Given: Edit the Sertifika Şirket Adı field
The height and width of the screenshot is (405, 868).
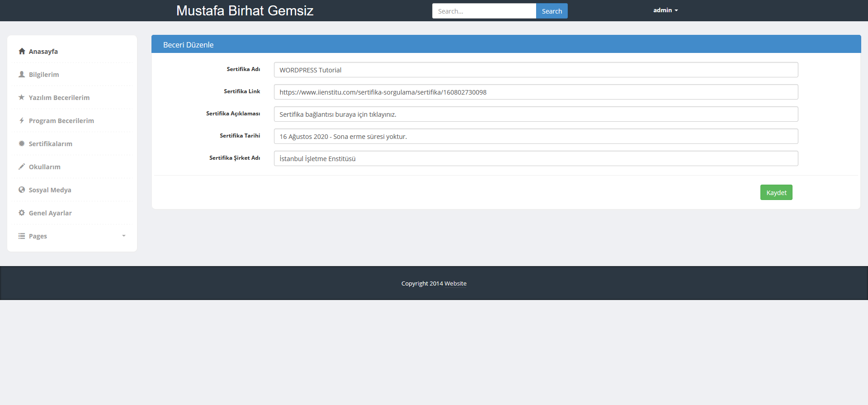Looking at the screenshot, I should pos(536,158).
